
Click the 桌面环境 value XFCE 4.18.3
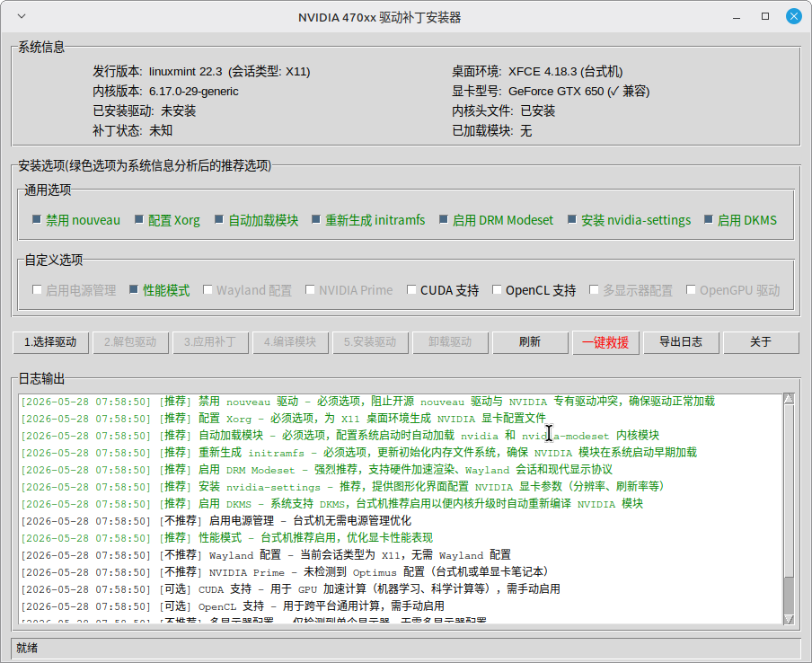coord(542,72)
